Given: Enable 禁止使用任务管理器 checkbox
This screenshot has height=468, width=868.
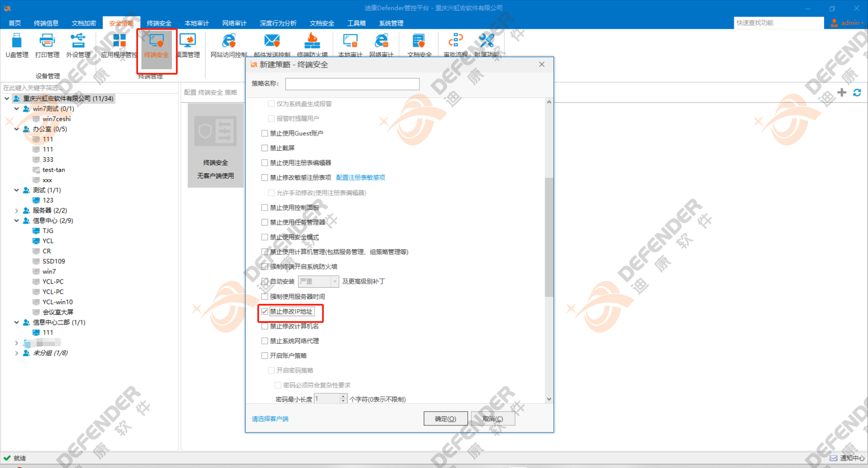Looking at the screenshot, I should click(x=264, y=222).
